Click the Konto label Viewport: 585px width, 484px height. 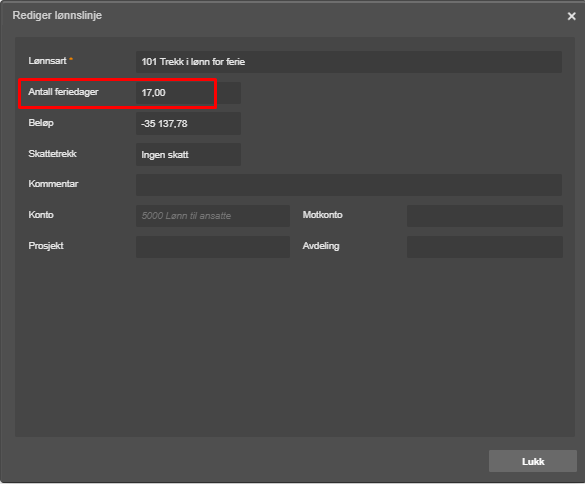(x=41, y=215)
